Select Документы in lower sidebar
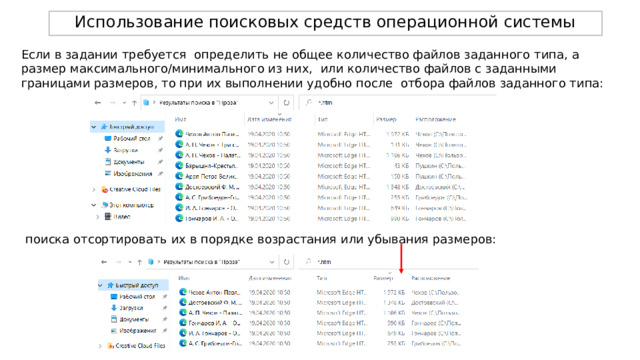640x360 pixels. [x=134, y=320]
